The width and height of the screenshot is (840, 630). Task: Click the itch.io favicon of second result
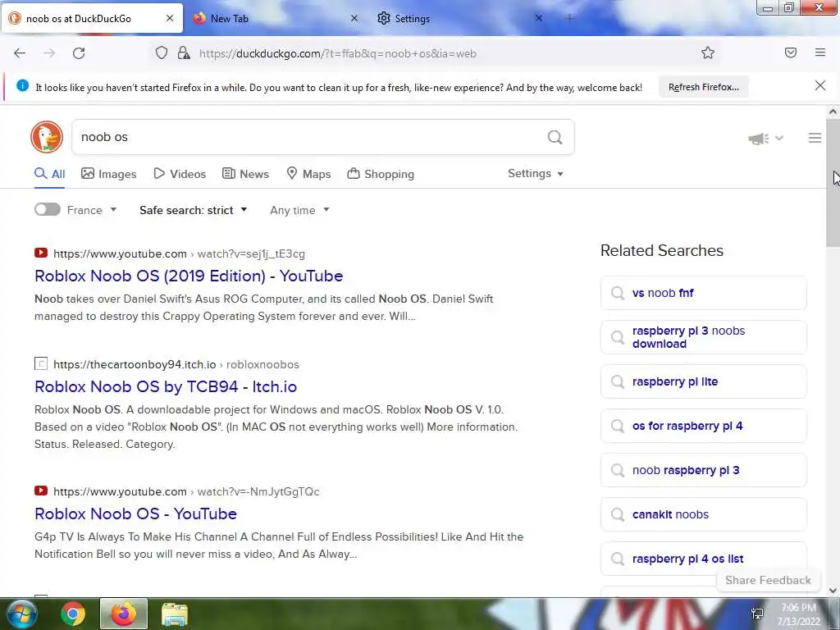point(41,363)
